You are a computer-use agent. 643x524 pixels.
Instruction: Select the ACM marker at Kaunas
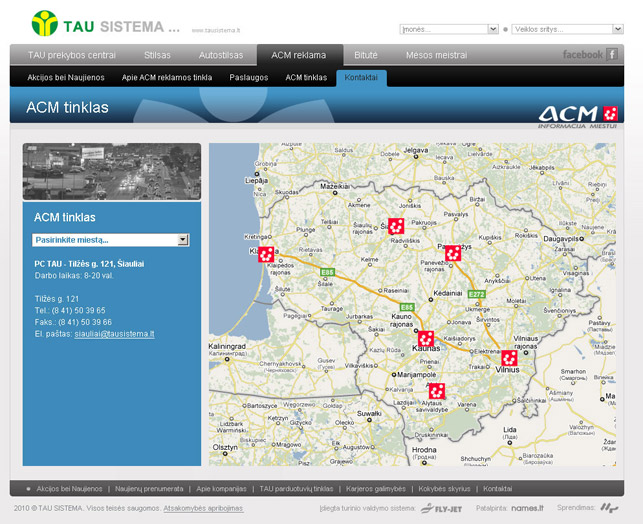pos(426,339)
